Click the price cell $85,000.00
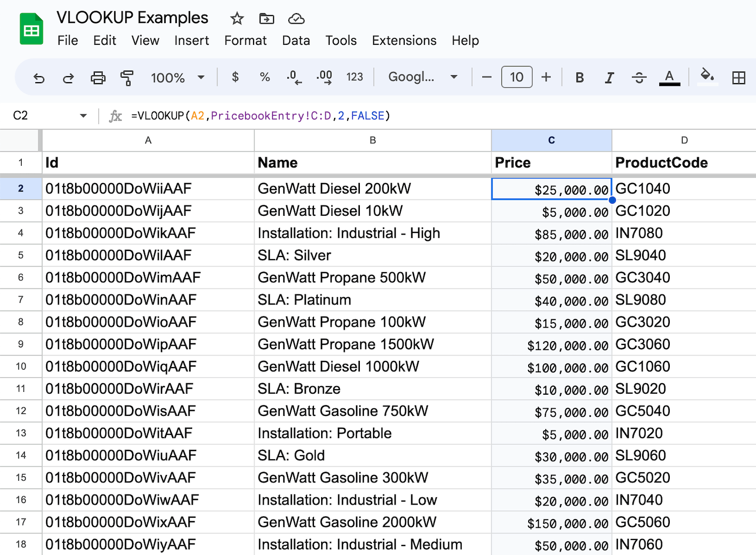Viewport: 756px width, 555px height. tap(551, 233)
